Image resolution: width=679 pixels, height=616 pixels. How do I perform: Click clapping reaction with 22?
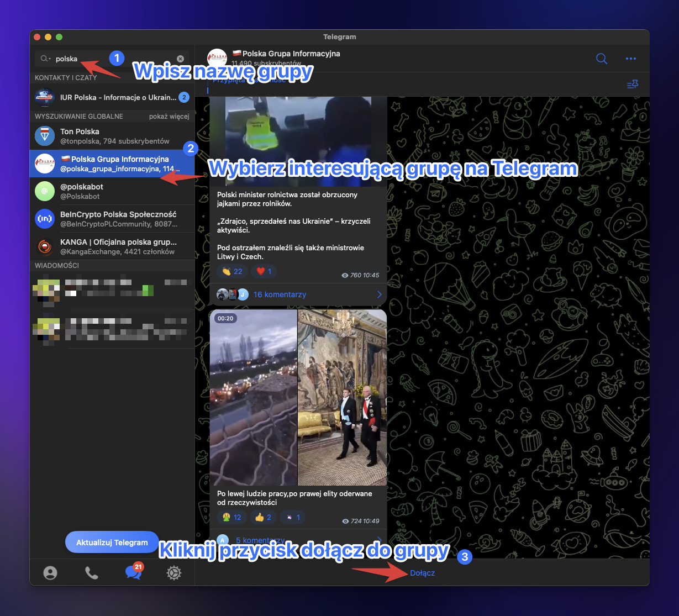click(x=232, y=271)
